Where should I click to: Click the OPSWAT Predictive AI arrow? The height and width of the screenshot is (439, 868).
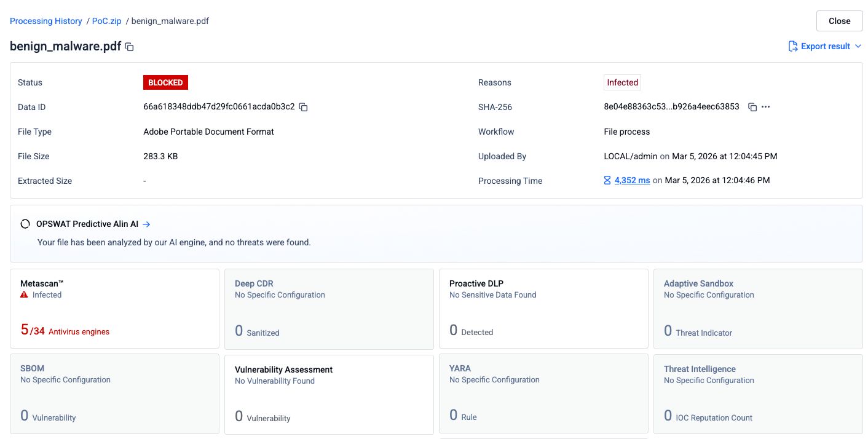click(146, 224)
